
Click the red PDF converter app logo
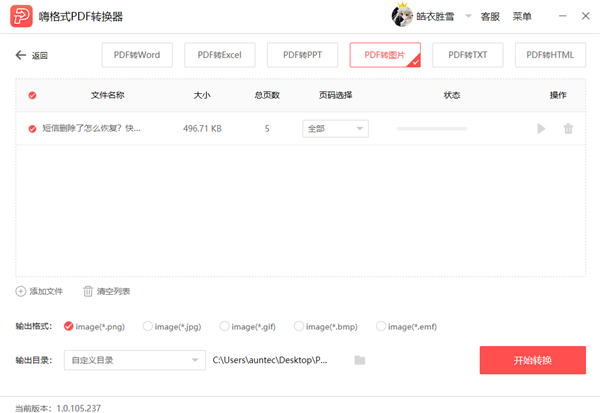tap(21, 16)
